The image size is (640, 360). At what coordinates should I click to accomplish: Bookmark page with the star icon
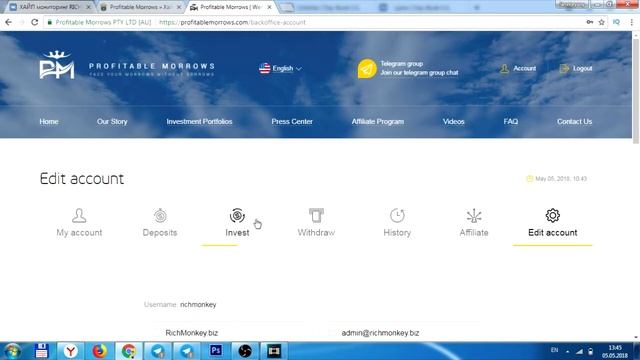pos(601,22)
